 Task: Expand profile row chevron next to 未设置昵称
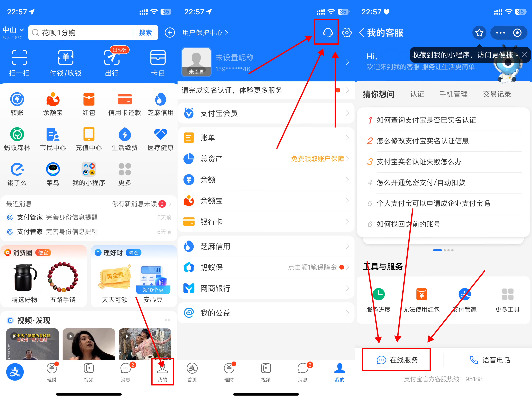[x=347, y=62]
